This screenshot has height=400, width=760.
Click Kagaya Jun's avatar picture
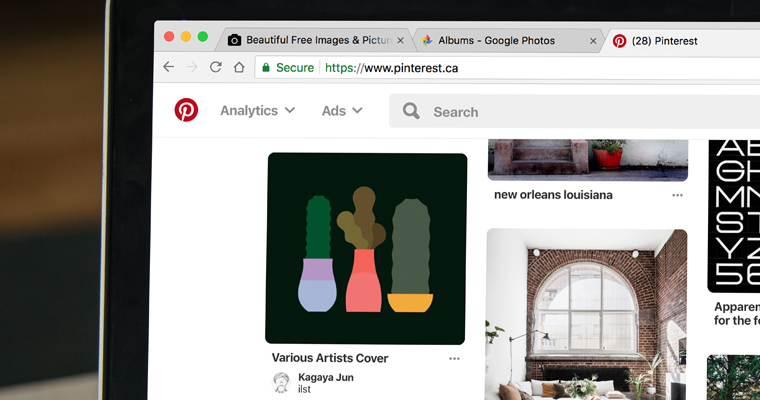pyautogui.click(x=282, y=383)
